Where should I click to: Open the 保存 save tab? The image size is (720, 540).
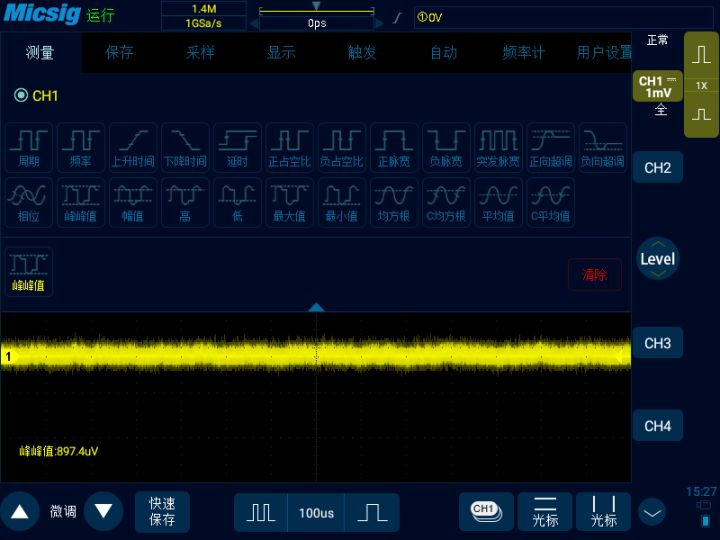click(x=120, y=52)
